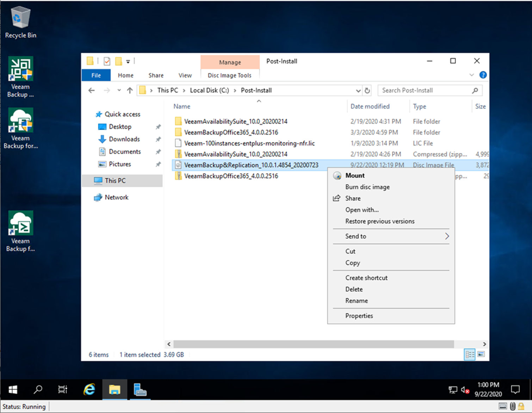Refresh the Post-Install folder view
Screen dimensions: 532x413
367,91
